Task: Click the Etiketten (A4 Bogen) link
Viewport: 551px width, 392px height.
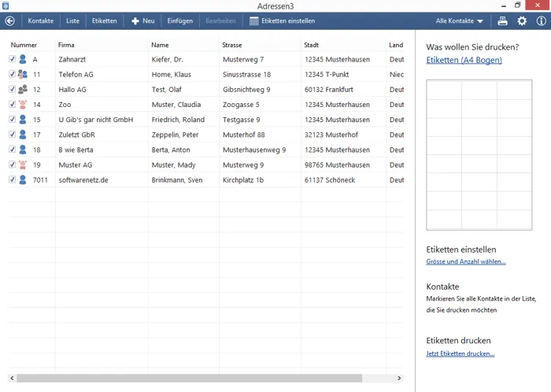Action: pos(464,60)
